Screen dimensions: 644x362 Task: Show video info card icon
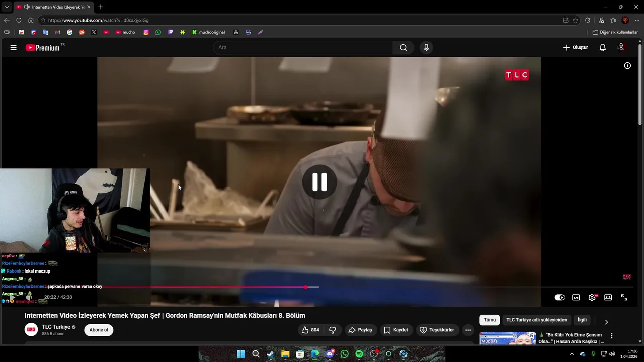coord(627,66)
